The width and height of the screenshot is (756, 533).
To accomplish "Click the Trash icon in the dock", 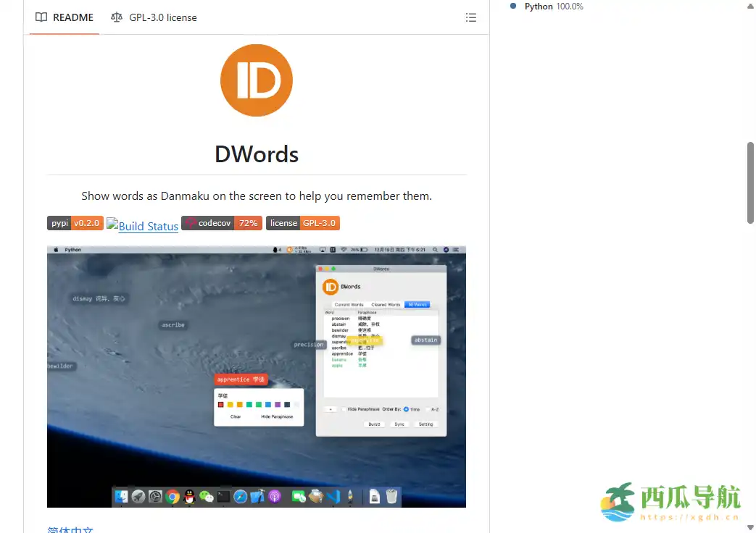I will click(391, 496).
